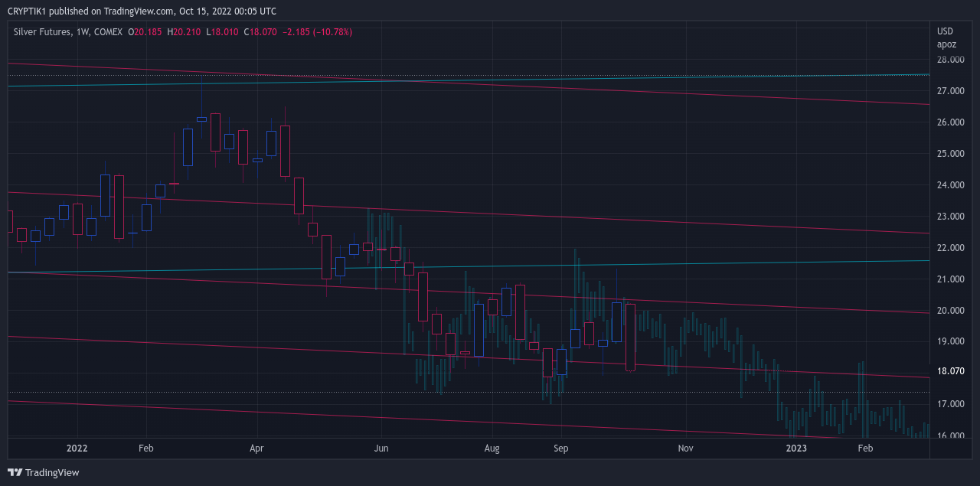Click the 2022 year label on time axis
Image resolution: width=980 pixels, height=486 pixels.
tap(77, 448)
